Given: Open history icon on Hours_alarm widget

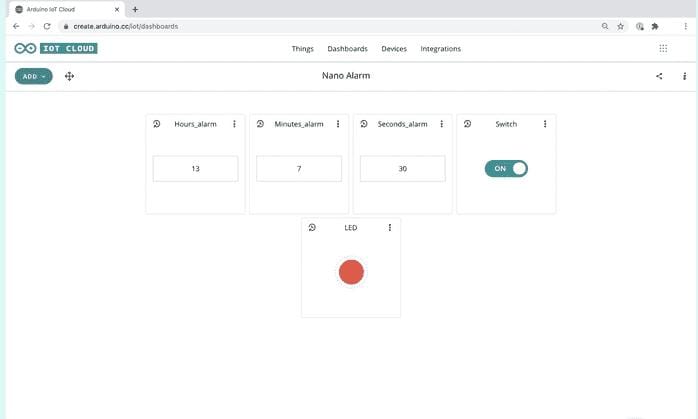Looking at the screenshot, I should click(157, 124).
